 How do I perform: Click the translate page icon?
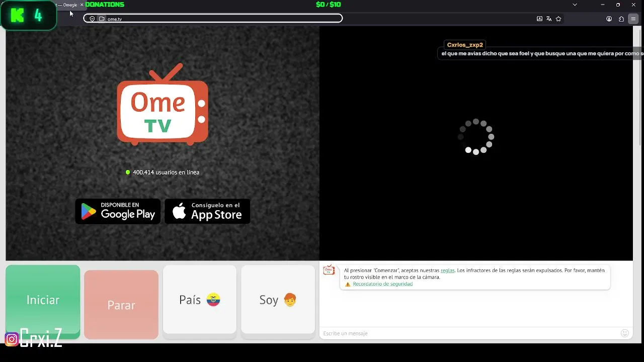[x=549, y=19]
